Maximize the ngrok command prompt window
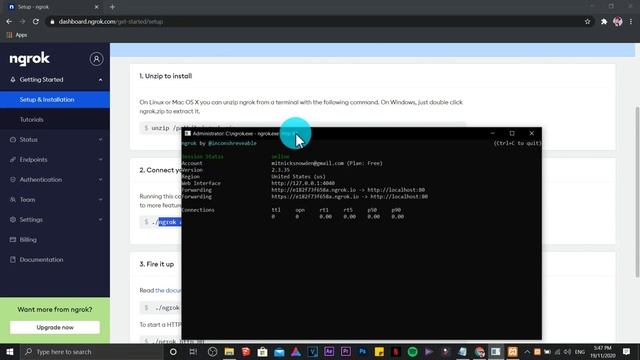 click(x=512, y=133)
